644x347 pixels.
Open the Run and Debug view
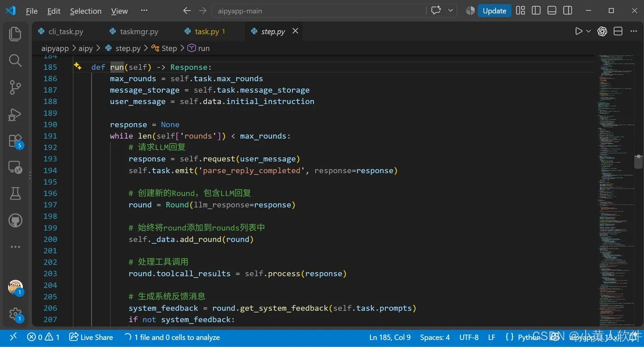pyautogui.click(x=15, y=114)
